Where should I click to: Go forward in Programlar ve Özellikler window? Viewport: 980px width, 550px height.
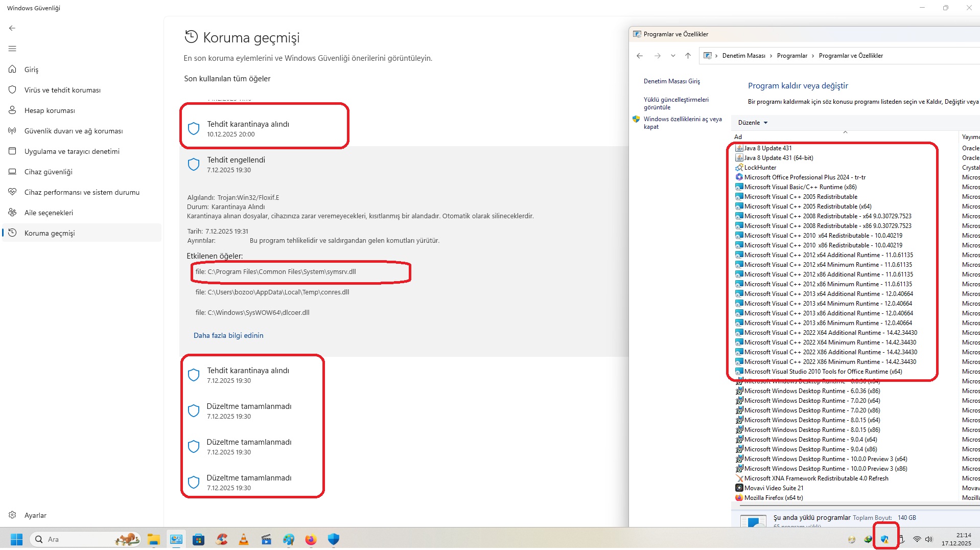point(658,56)
